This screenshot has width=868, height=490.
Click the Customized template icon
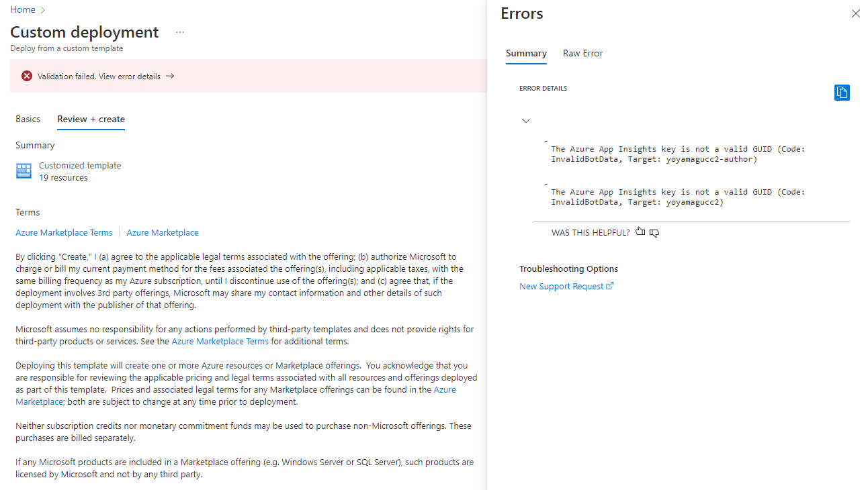[24, 170]
